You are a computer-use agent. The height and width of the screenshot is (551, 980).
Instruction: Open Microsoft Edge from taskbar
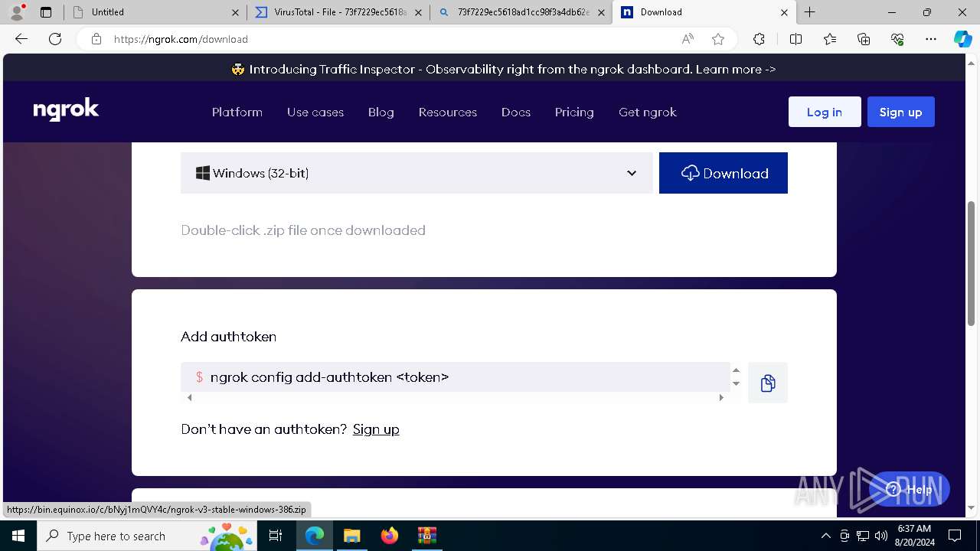(315, 536)
